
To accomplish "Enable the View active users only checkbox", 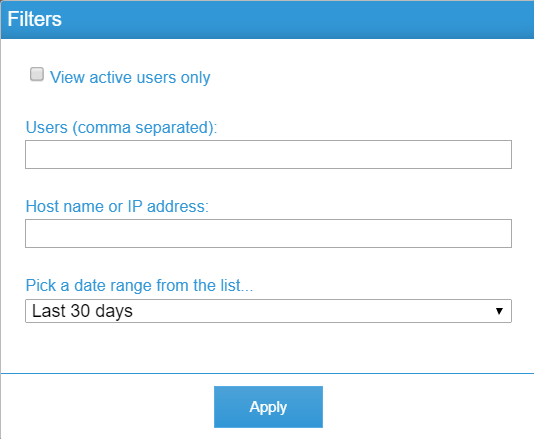I will tap(37, 74).
